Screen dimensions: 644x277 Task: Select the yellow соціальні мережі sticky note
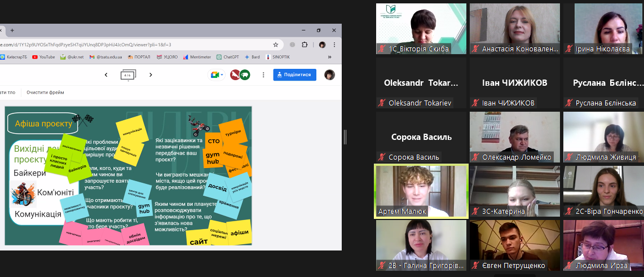[x=219, y=232]
